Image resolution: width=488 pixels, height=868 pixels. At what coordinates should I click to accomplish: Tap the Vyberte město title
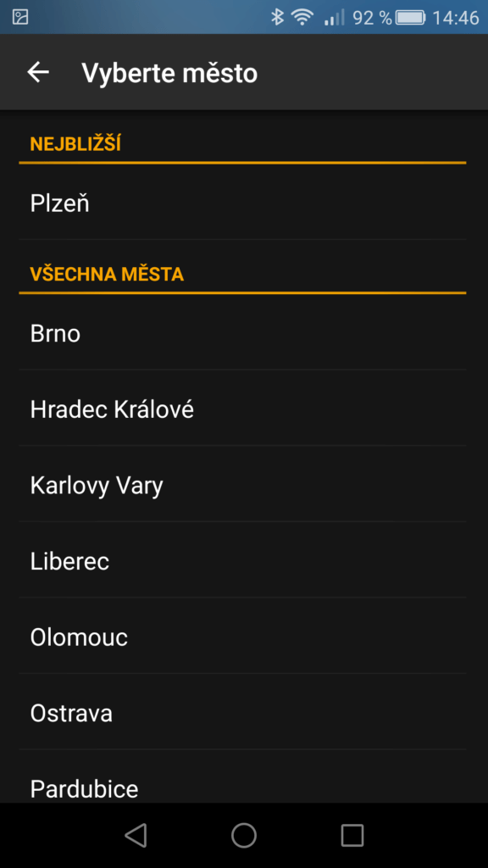tap(169, 73)
